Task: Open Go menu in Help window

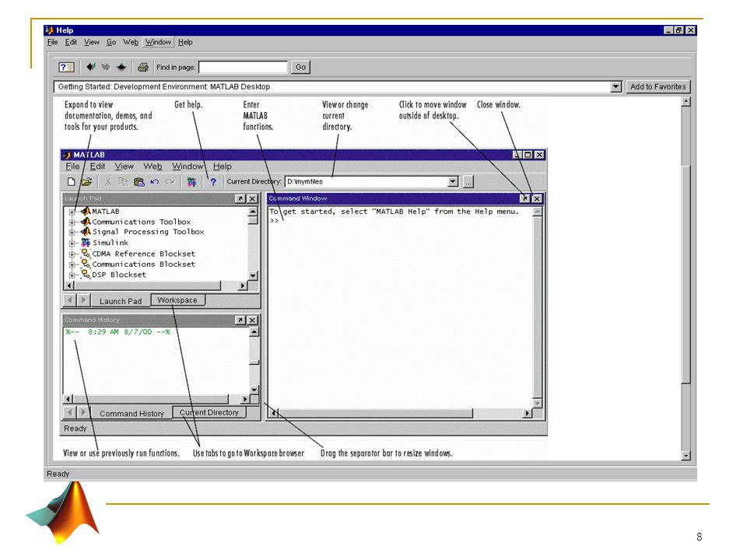Action: point(111,42)
